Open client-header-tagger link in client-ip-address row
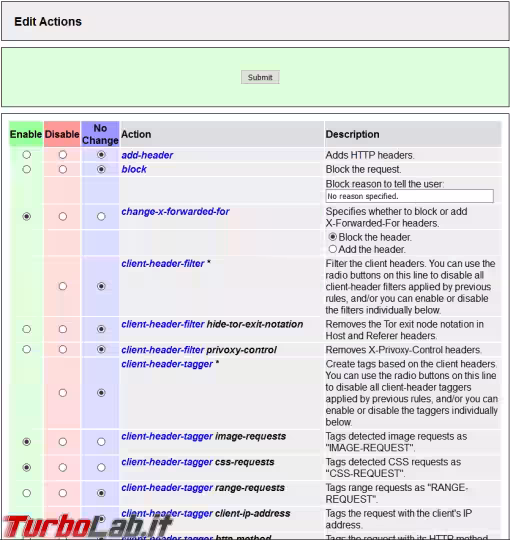This screenshot has height=540, width=510. [x=167, y=513]
